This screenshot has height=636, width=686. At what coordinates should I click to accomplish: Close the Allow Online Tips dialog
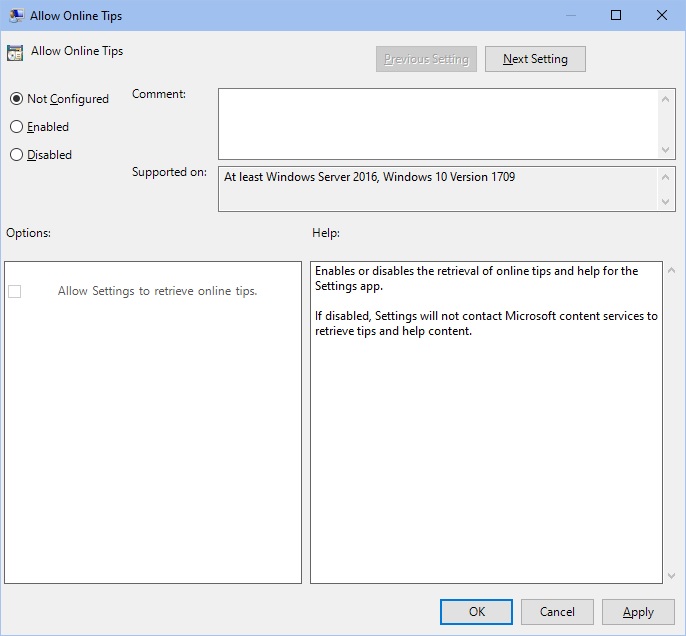pos(662,15)
